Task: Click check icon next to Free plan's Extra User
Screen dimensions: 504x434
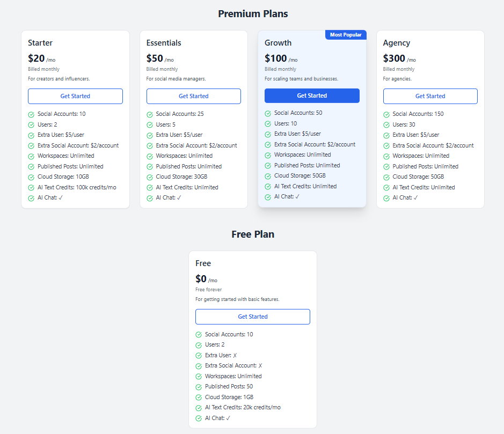Action: point(199,356)
